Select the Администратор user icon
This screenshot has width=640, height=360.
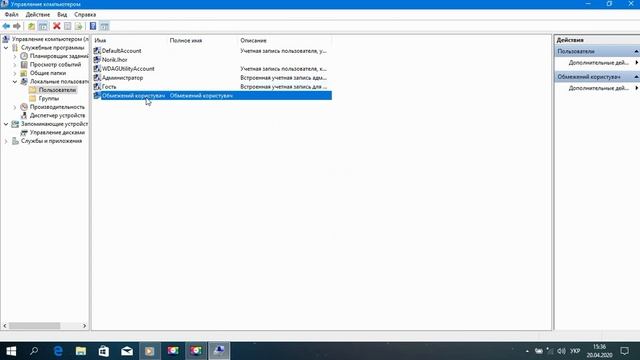(97, 78)
